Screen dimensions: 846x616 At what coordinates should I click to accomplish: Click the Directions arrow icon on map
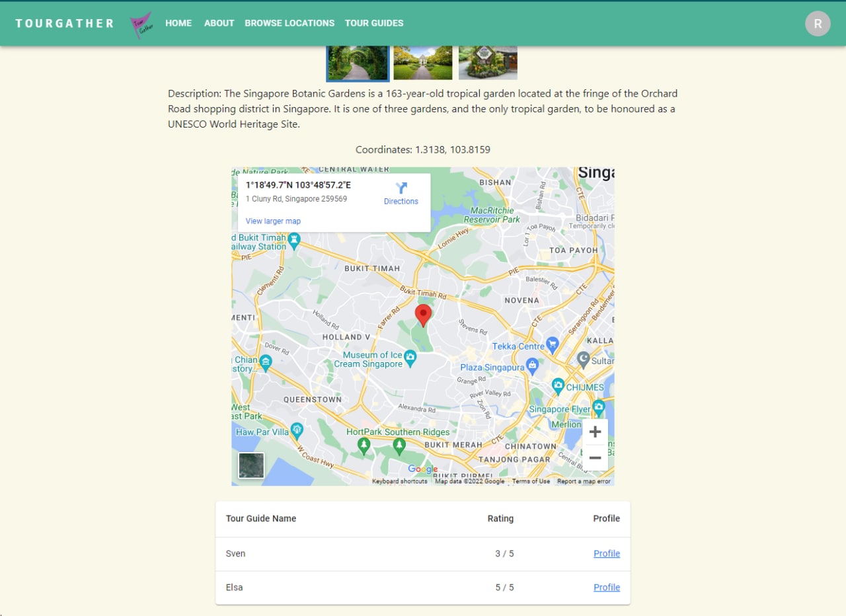pyautogui.click(x=401, y=188)
